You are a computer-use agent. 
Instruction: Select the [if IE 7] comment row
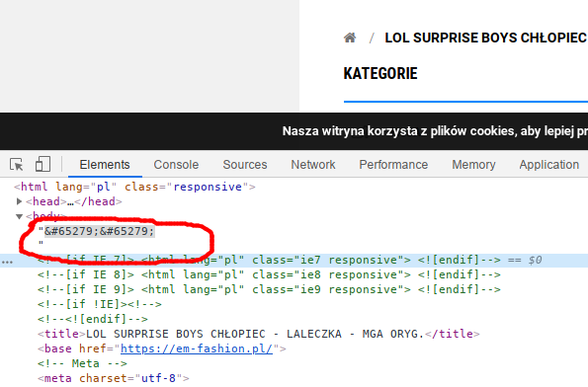[x=294, y=260]
